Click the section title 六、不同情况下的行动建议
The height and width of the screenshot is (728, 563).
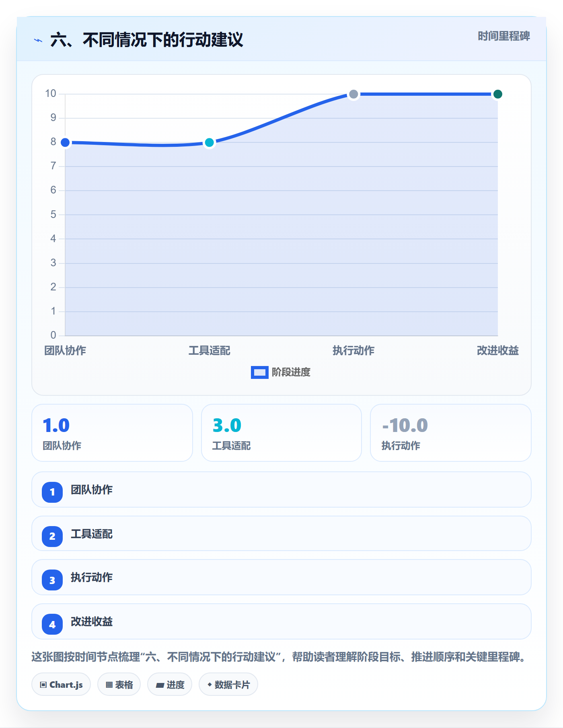(147, 40)
